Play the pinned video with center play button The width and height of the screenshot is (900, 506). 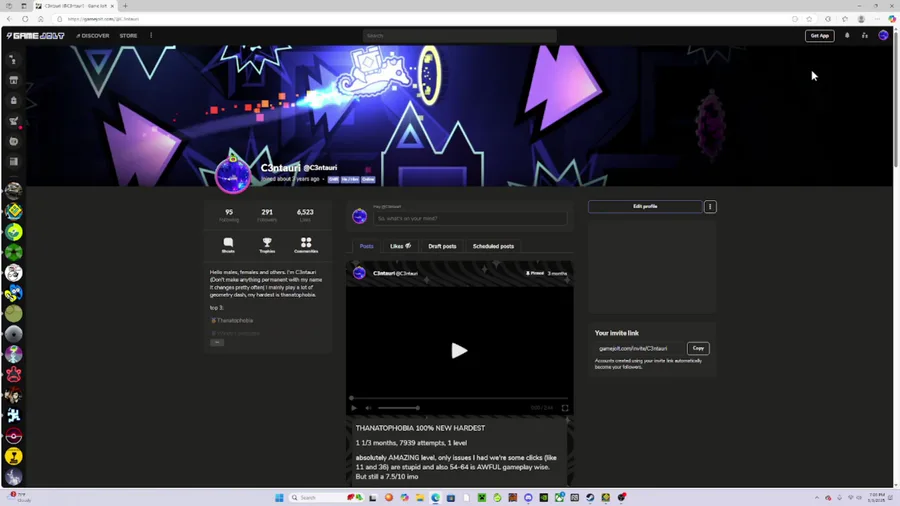[459, 351]
